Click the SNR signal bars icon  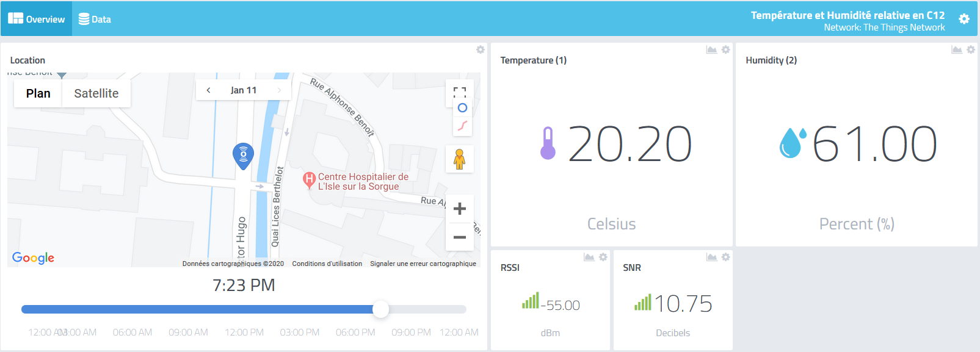coord(643,302)
